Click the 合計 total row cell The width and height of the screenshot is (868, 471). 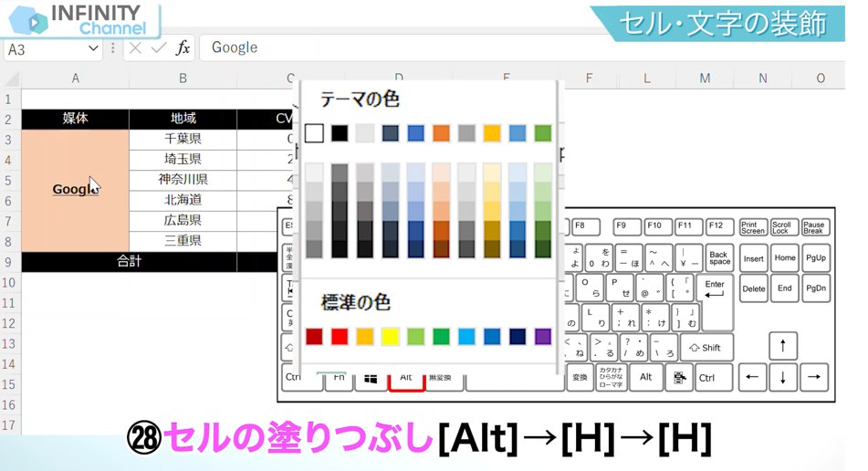tap(129, 261)
